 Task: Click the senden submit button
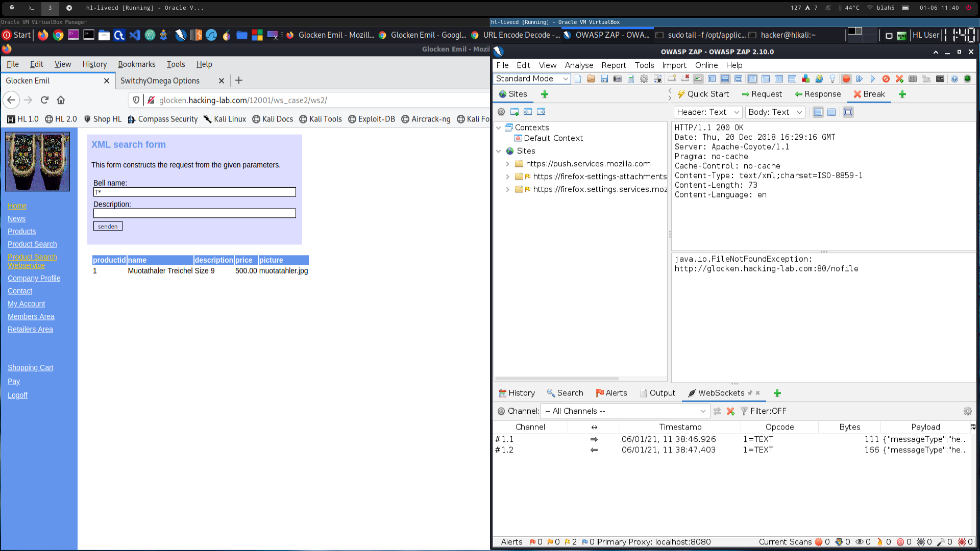tap(108, 227)
